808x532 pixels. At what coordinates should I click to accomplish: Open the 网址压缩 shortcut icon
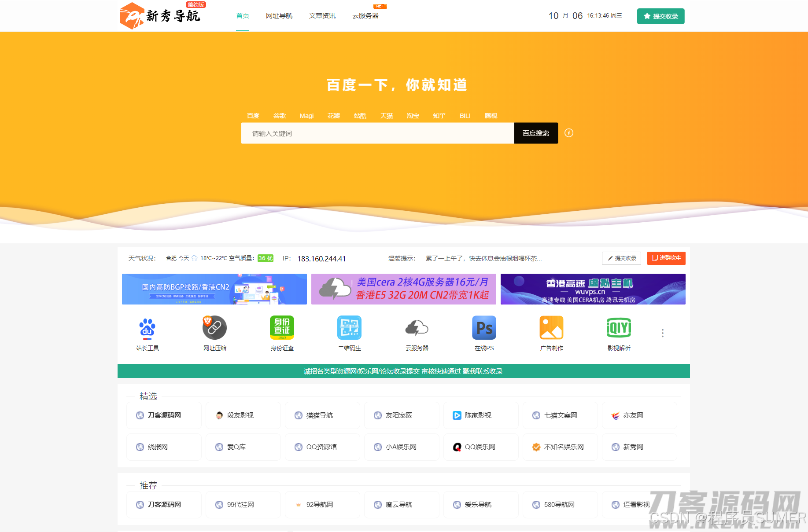tap(214, 328)
